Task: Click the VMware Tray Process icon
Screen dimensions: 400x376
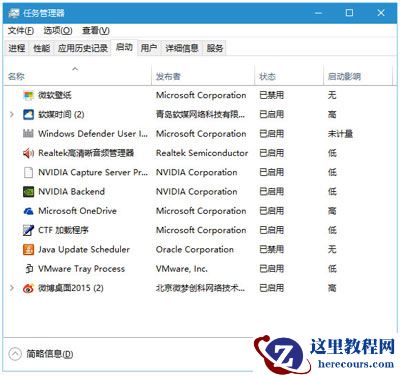Action: click(29, 269)
